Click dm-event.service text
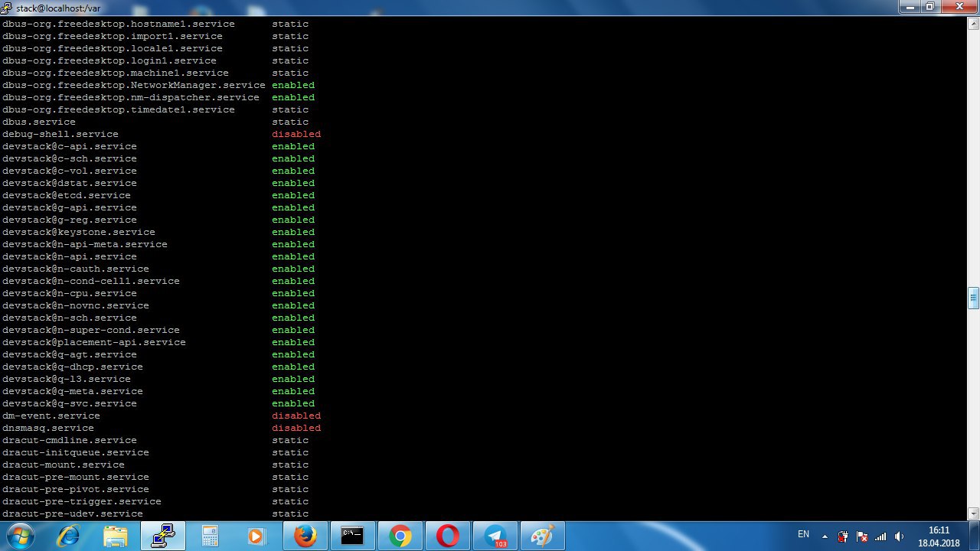This screenshot has height=551, width=980. (x=51, y=416)
